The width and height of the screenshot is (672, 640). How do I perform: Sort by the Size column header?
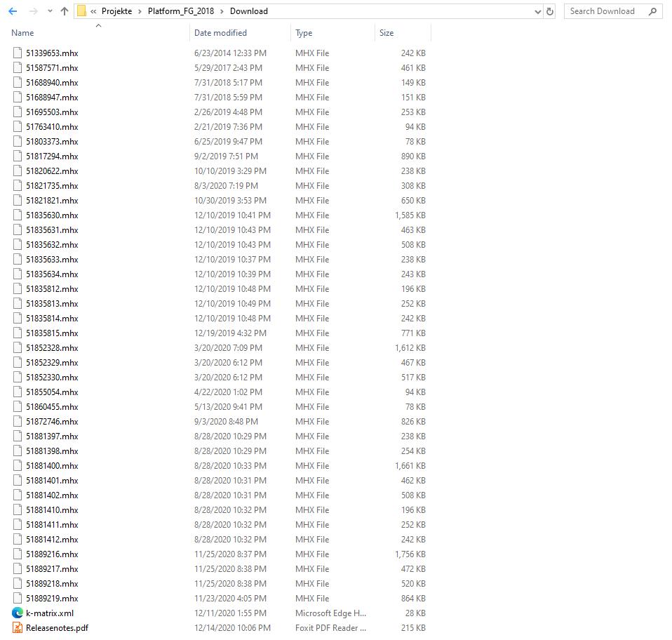386,33
